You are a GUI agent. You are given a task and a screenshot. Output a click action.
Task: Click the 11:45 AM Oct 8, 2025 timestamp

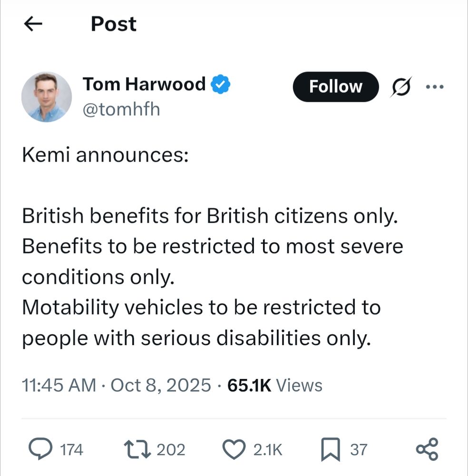[116, 385]
